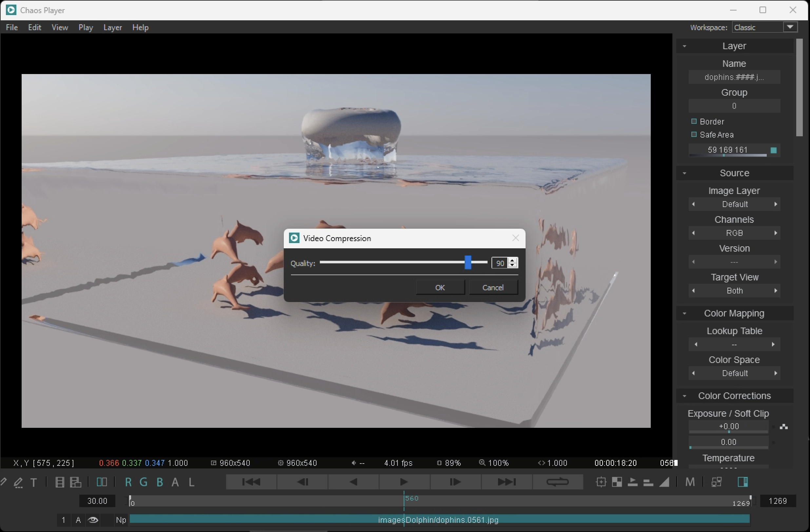Step one frame forward
Viewport: 810px width, 532px height.
click(455, 482)
